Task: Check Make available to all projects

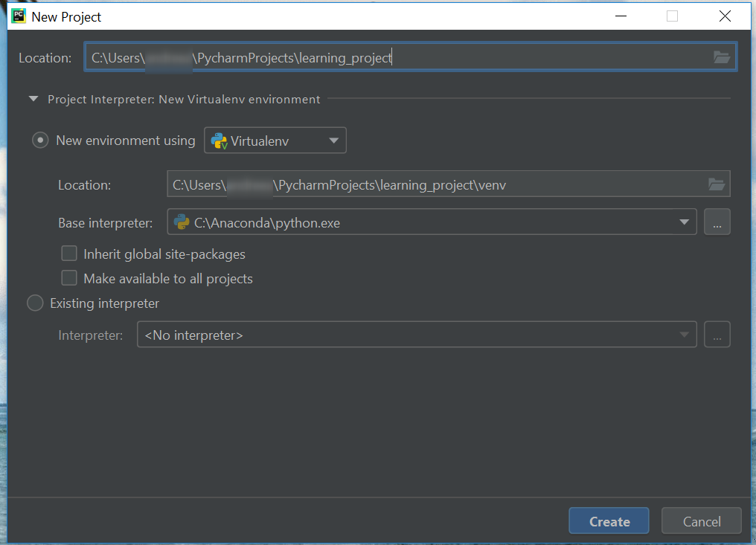Action: [69, 278]
